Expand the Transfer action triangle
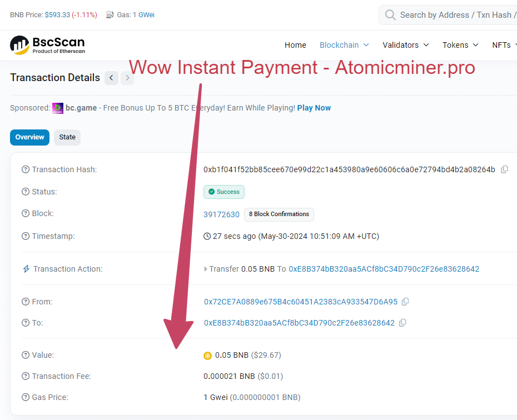 click(x=206, y=269)
